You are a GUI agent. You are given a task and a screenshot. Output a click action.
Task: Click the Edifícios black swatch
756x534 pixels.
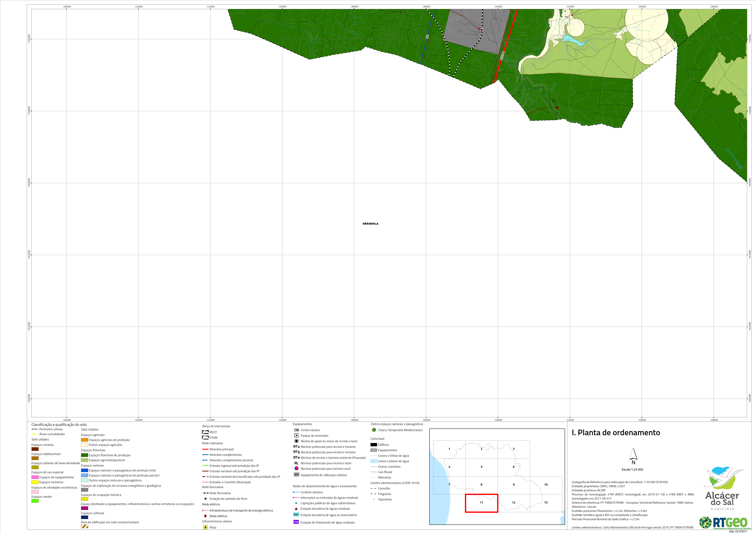click(374, 445)
